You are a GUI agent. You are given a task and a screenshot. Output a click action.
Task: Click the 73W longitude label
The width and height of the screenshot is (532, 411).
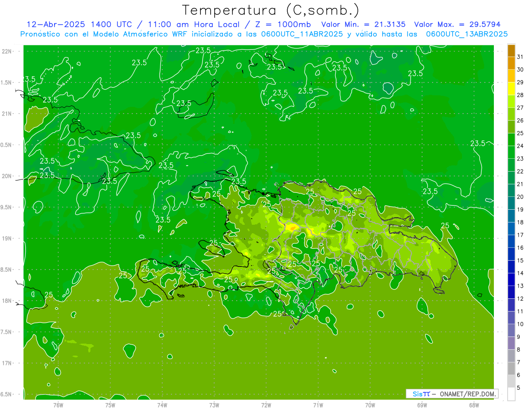[214, 405]
